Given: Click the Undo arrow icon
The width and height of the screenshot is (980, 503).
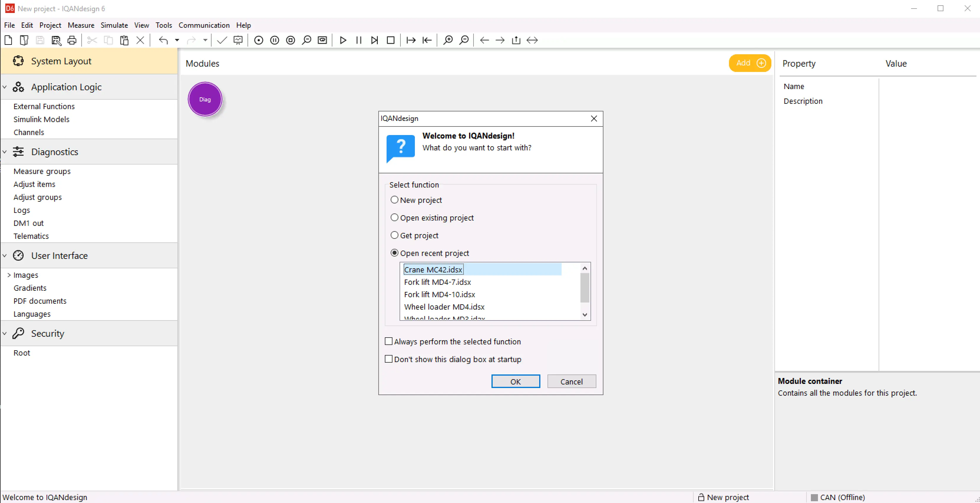Looking at the screenshot, I should coord(163,40).
